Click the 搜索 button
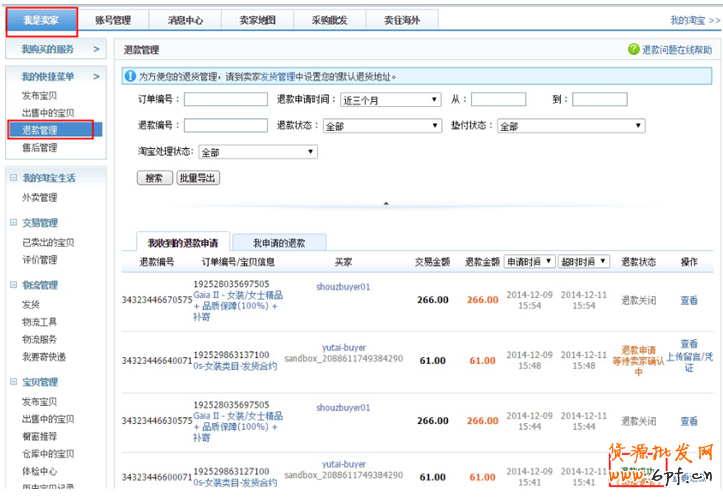723x497 pixels. point(153,178)
